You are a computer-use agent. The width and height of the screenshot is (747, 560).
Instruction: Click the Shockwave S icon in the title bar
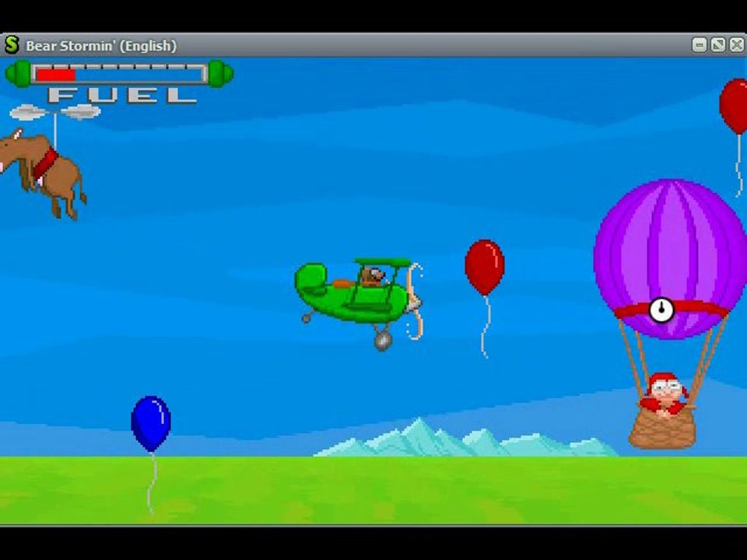12,45
